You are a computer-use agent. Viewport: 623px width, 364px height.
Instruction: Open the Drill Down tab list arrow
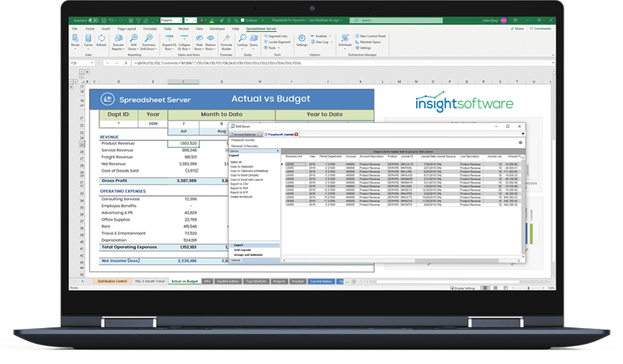point(523,134)
